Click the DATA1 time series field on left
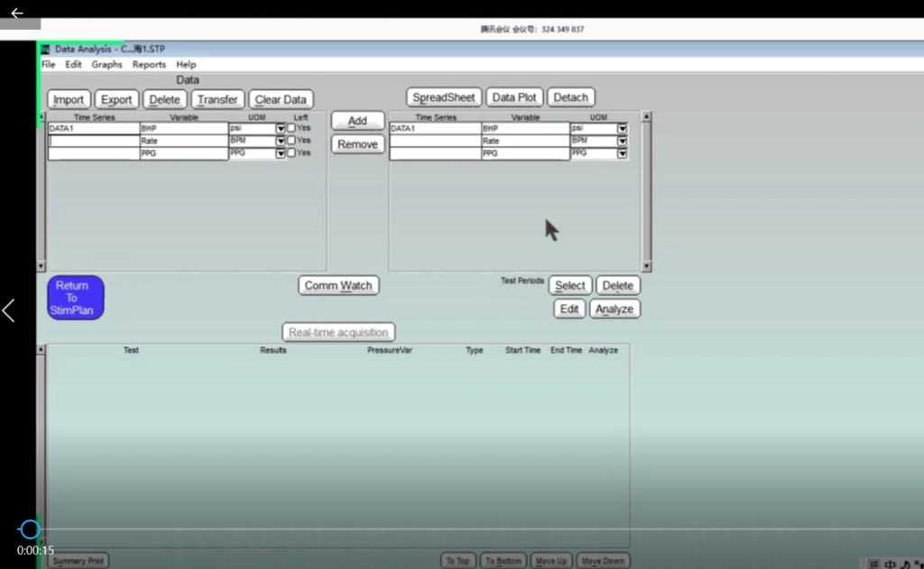This screenshot has width=924, height=569. (93, 129)
